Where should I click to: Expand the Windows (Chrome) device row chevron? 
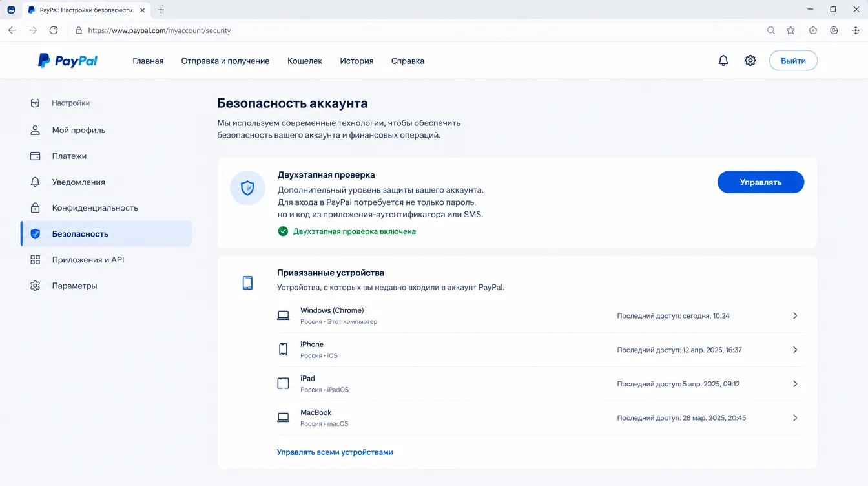(795, 316)
